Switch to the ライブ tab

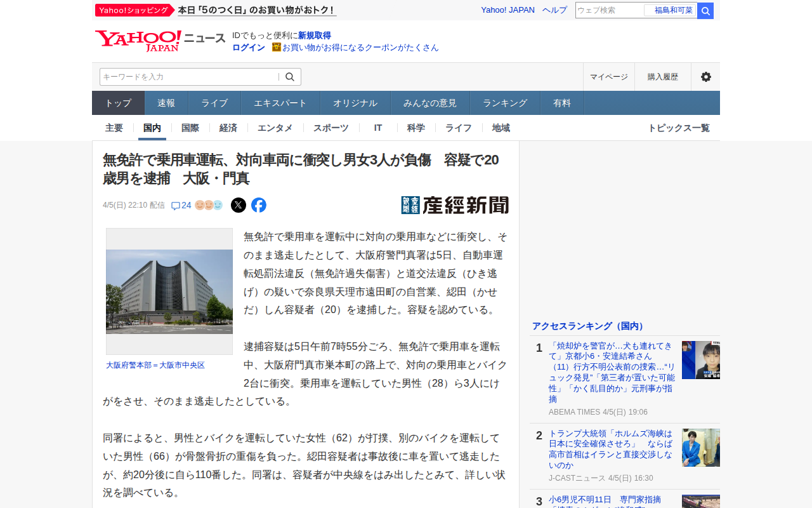point(214,103)
